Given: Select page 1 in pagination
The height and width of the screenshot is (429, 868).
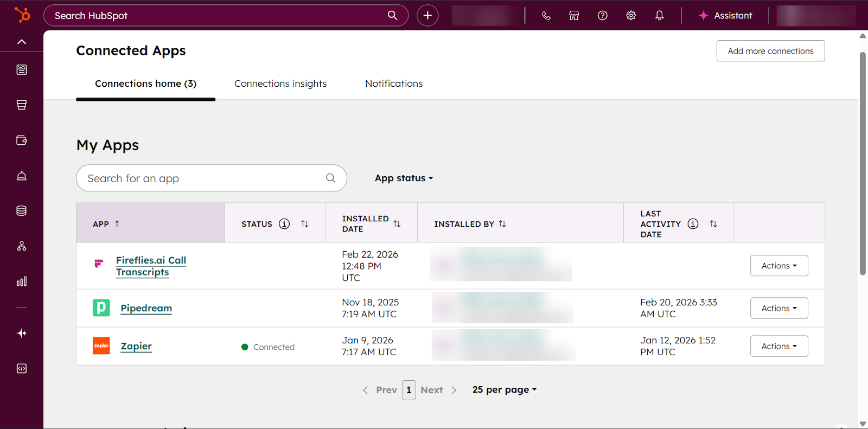Looking at the screenshot, I should coord(409,390).
